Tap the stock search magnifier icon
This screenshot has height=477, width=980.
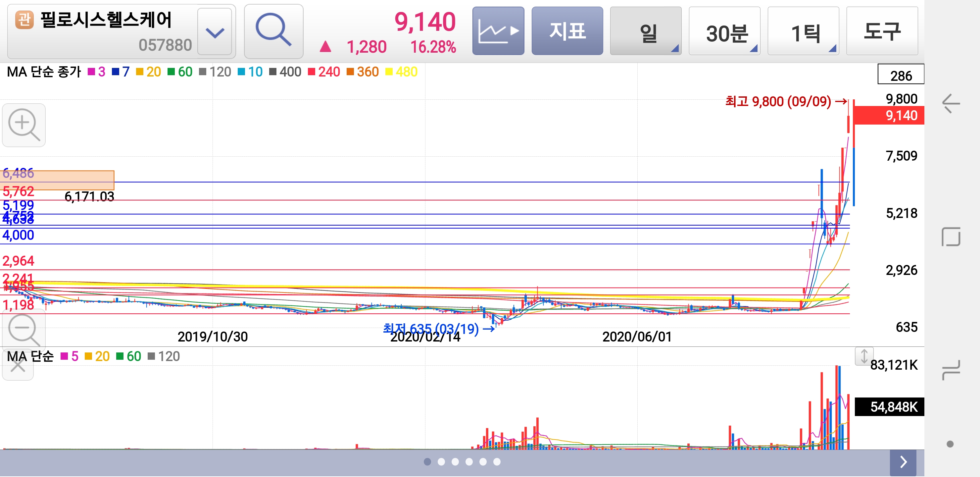273,30
